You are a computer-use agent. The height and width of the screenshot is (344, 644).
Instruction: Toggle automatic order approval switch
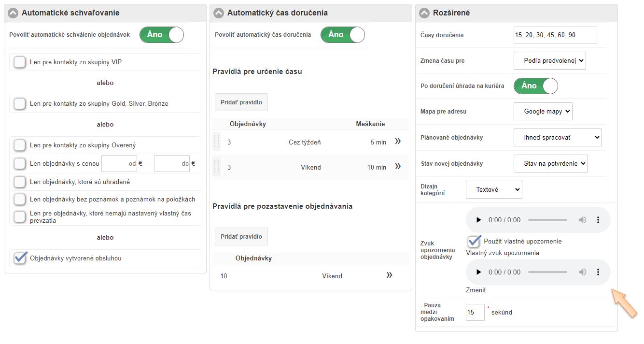[x=162, y=35]
